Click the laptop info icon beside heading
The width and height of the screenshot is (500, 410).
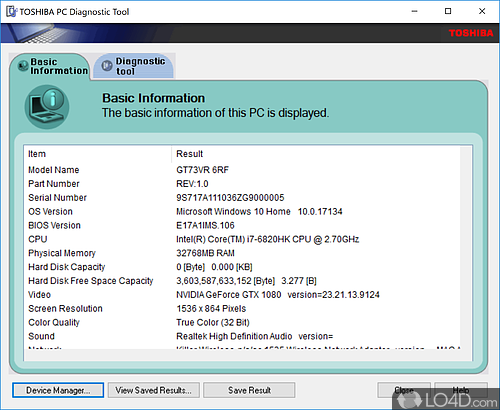tap(47, 107)
